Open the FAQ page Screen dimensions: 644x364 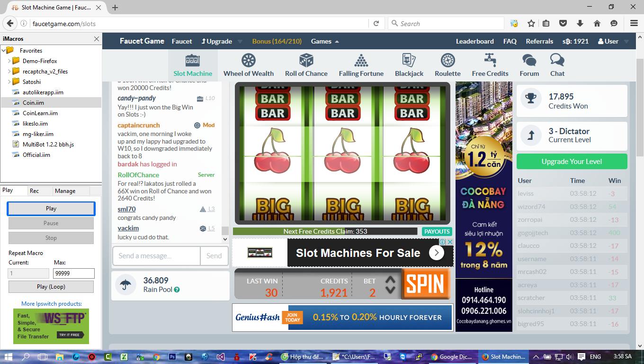tap(510, 41)
